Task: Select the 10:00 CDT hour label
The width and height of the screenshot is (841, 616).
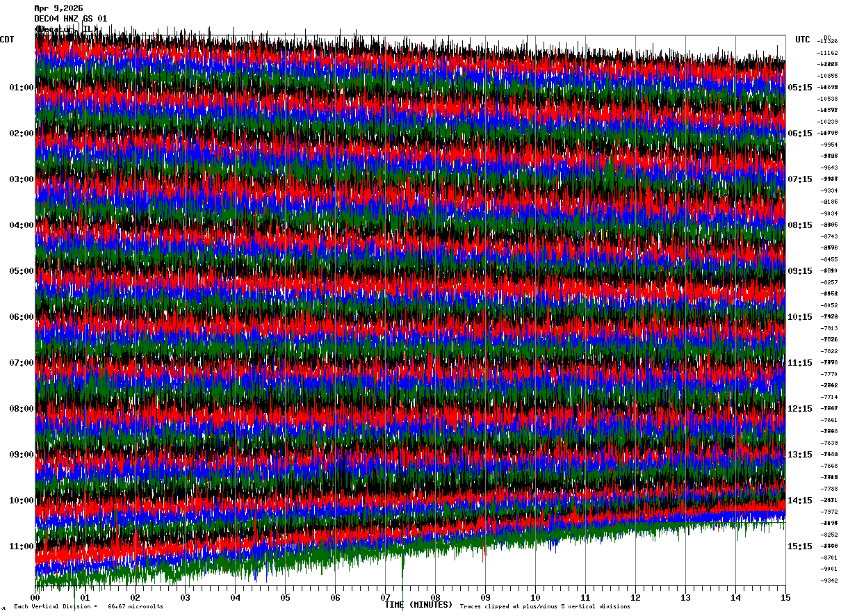Action: pos(22,501)
